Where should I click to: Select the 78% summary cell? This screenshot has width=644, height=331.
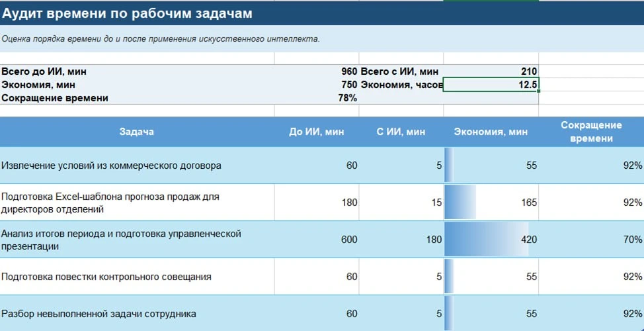tap(317, 98)
